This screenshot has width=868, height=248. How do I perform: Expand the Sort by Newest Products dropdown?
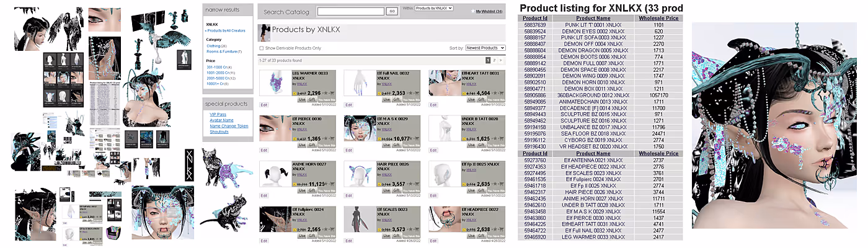coord(485,48)
